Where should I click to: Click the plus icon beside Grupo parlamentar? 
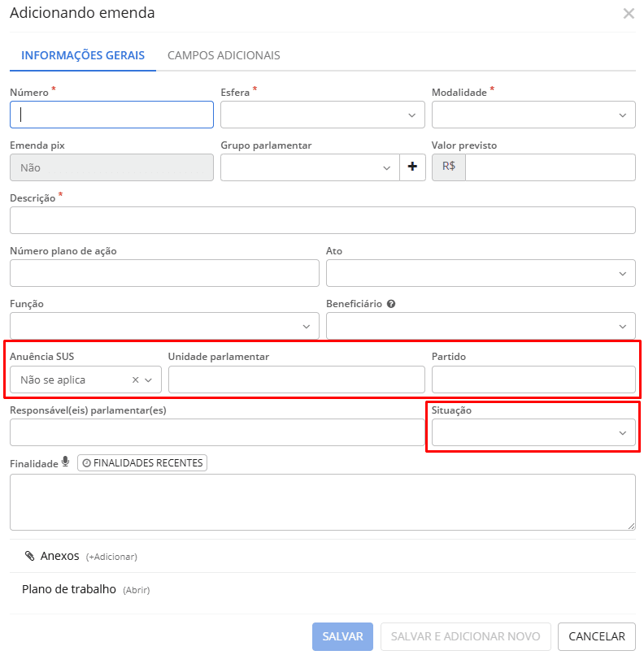(412, 167)
